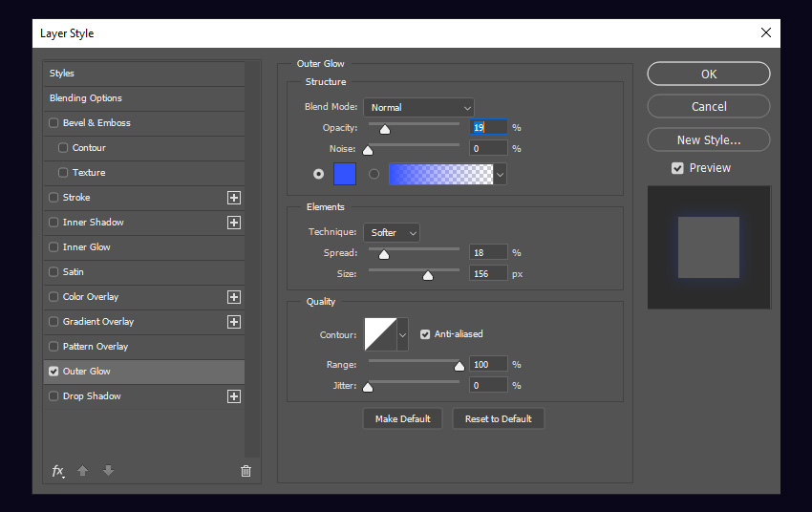Screen dimensions: 812x512
Task: Add another Inner Shadow with plus icon
Action: tap(233, 223)
